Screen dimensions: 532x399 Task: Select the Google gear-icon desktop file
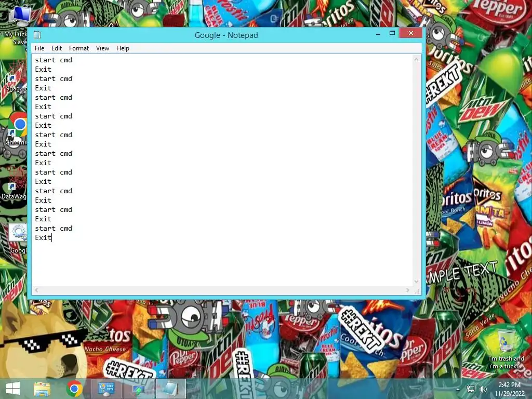click(x=18, y=238)
